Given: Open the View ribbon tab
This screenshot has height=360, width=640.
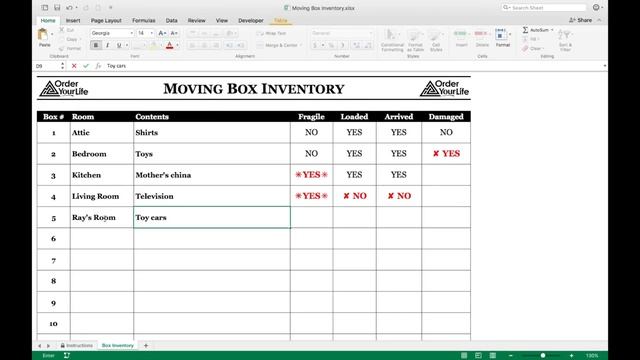Looking at the screenshot, I should (222, 20).
